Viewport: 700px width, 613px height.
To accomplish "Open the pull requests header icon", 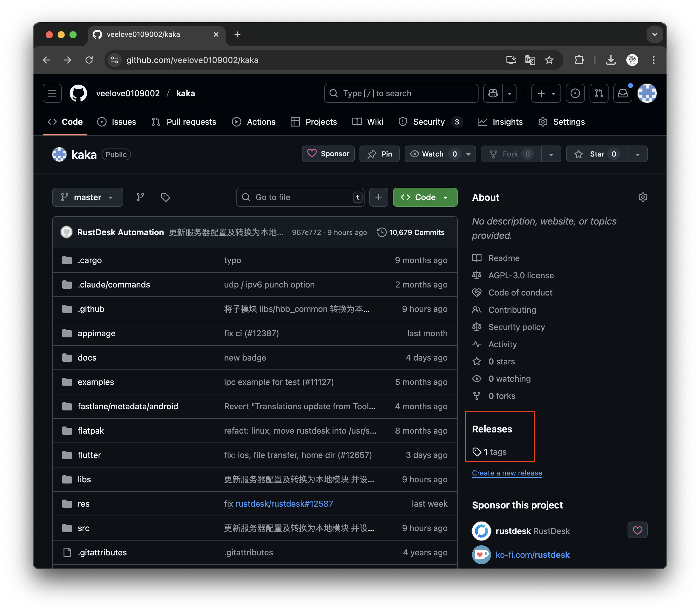I will [599, 93].
